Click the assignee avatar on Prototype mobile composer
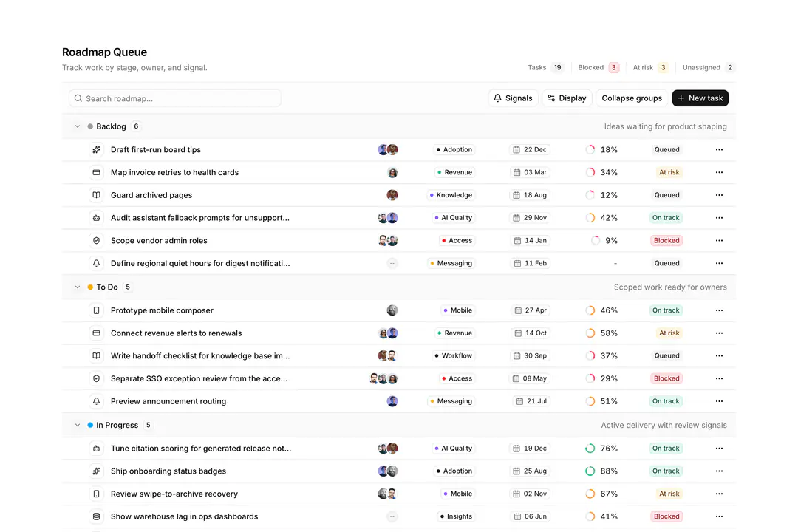The image size is (798, 532). (392, 310)
